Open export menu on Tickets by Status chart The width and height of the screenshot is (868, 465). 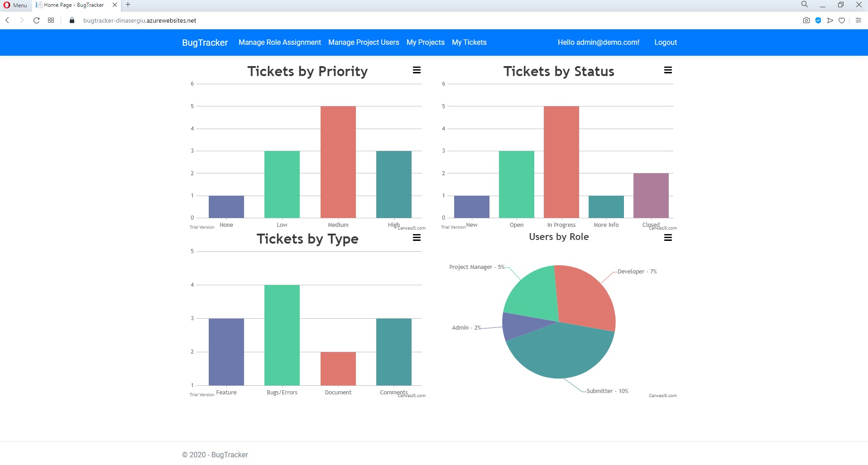(x=668, y=70)
